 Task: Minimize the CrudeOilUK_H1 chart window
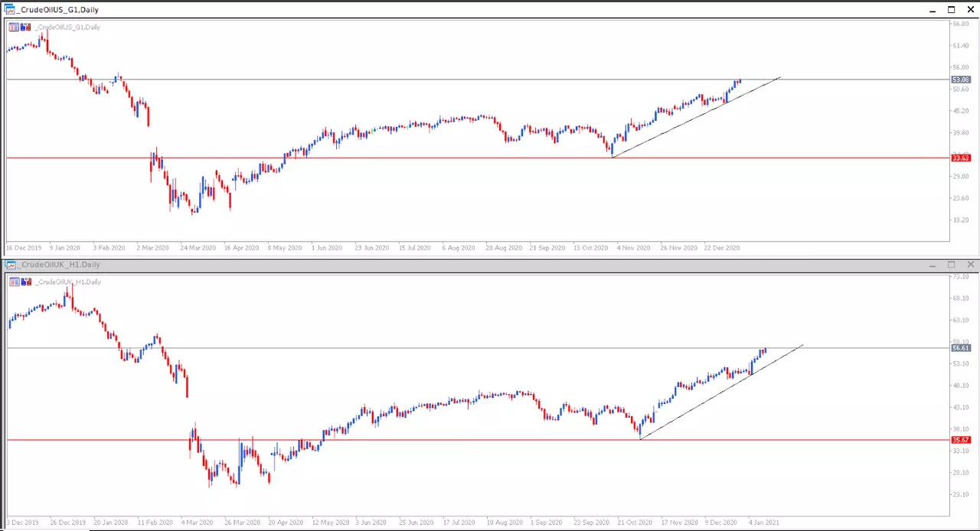[x=933, y=265]
